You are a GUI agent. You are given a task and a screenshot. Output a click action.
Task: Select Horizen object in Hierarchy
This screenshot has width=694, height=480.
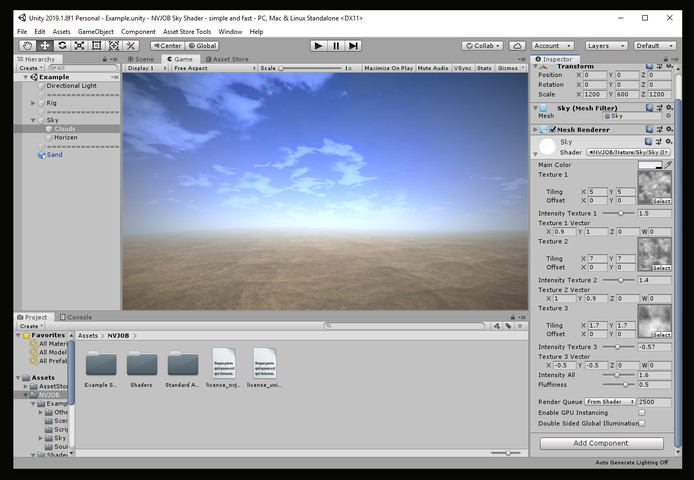[x=66, y=137]
